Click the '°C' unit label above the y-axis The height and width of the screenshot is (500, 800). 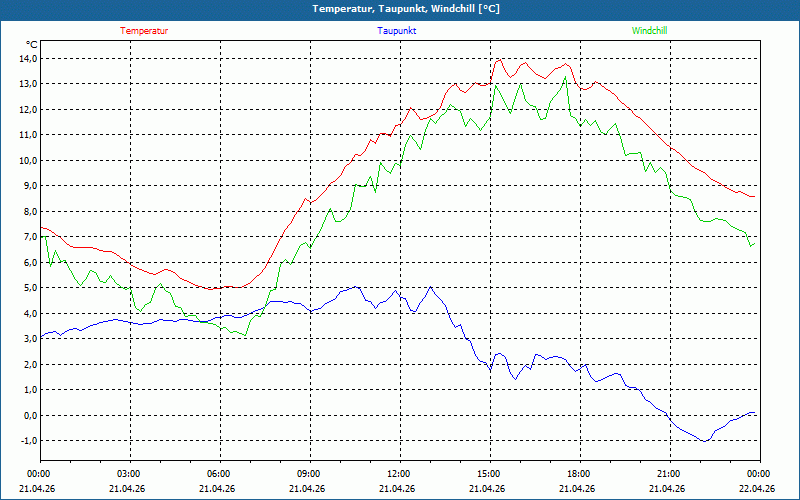click(x=32, y=45)
